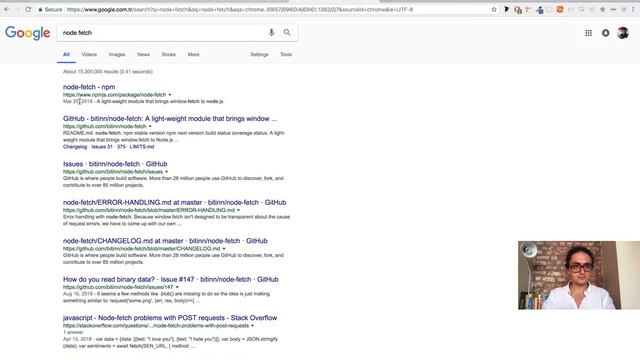
Task: Expand the arrow beside the npmjs.com URL
Action: [x=170, y=95]
